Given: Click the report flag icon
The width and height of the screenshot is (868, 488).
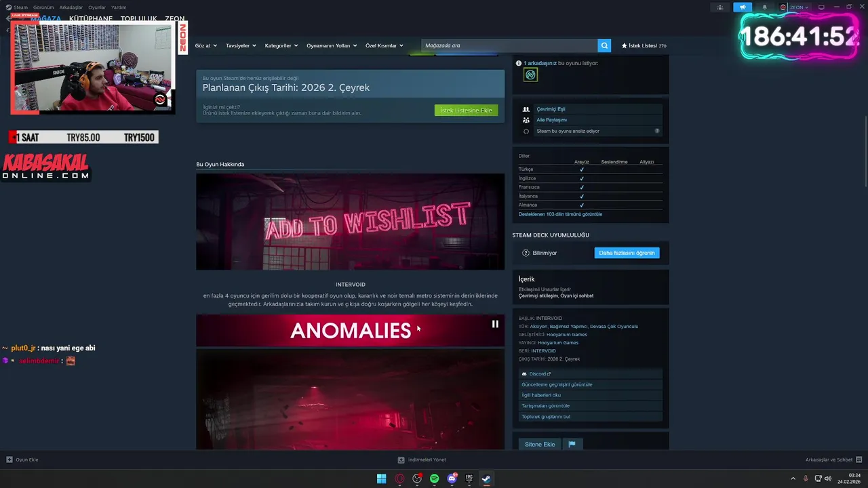Looking at the screenshot, I should 572,444.
